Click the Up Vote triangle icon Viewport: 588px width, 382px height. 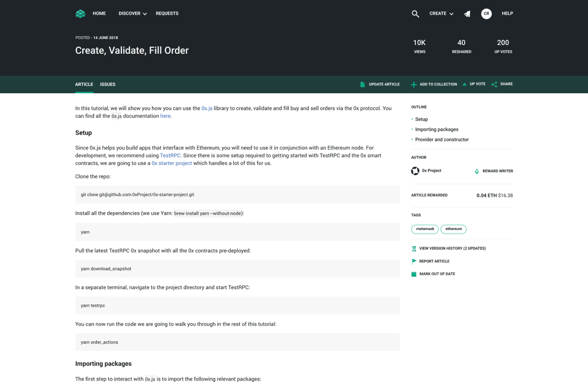pyautogui.click(x=464, y=84)
